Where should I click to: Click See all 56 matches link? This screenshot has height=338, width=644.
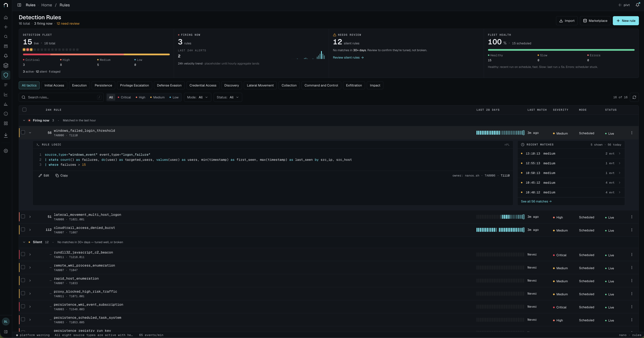[x=536, y=202]
